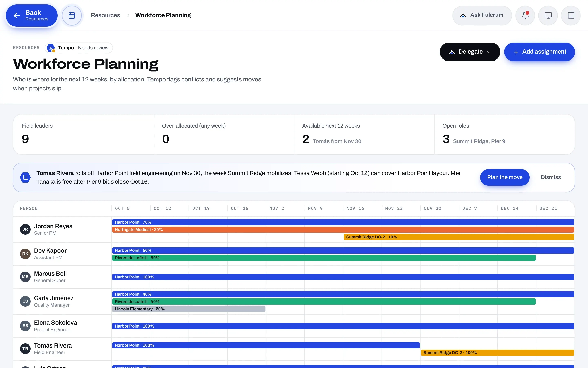Select Northgate Medical 20% bar

[343, 230]
